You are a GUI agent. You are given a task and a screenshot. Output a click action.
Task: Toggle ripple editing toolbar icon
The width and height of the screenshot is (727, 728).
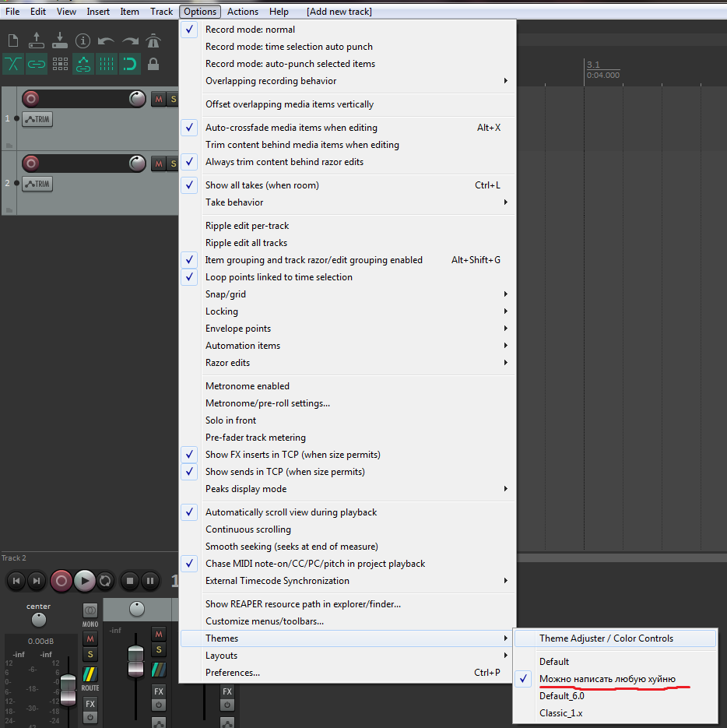pos(60,64)
